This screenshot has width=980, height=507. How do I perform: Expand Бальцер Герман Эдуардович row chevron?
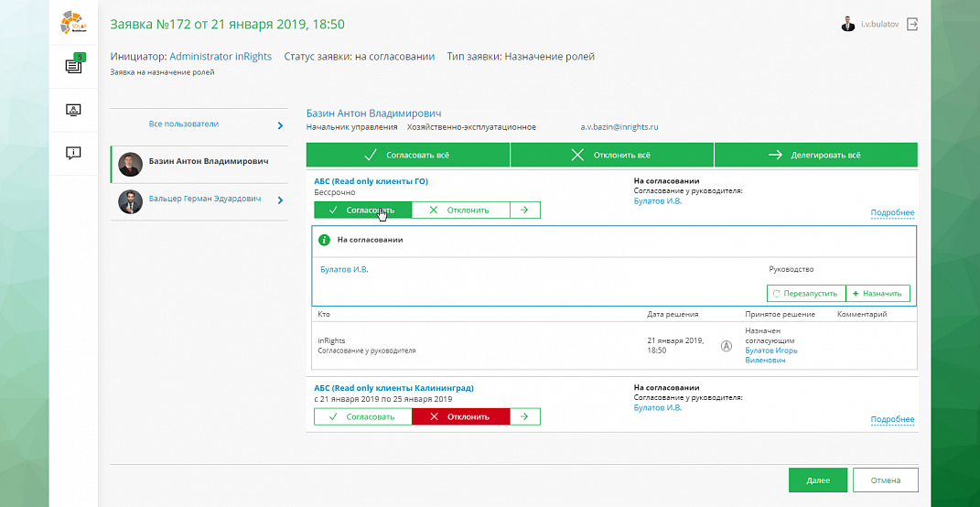[281, 200]
